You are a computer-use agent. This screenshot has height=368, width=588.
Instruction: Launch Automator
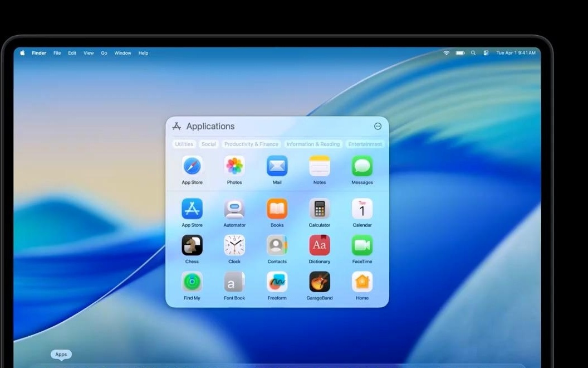(234, 209)
